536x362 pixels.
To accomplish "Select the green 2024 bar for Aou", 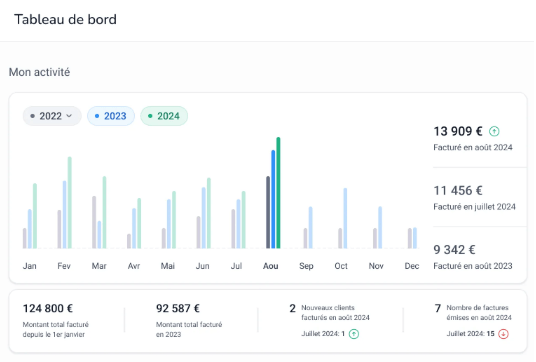I will coord(278,193).
